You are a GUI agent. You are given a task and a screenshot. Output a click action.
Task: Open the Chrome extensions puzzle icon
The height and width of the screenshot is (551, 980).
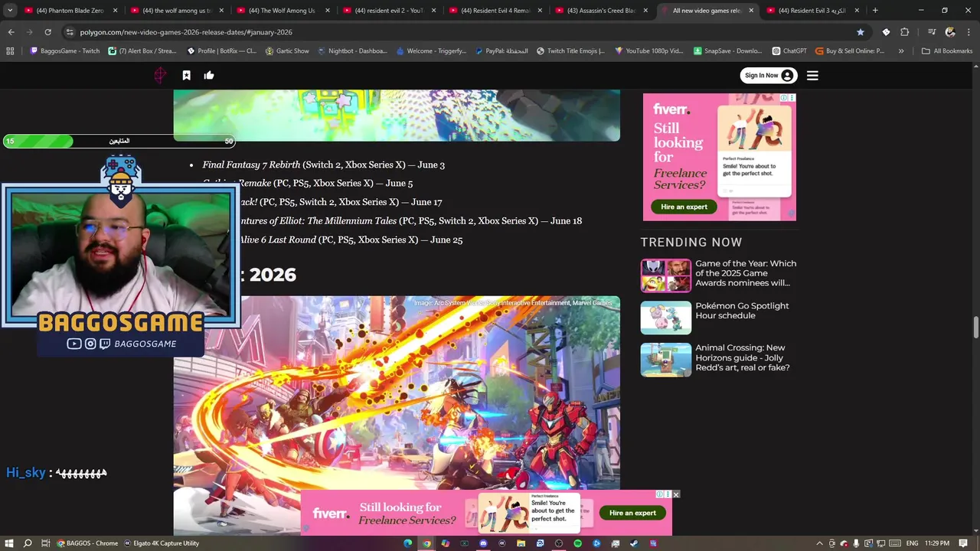pyautogui.click(x=904, y=32)
